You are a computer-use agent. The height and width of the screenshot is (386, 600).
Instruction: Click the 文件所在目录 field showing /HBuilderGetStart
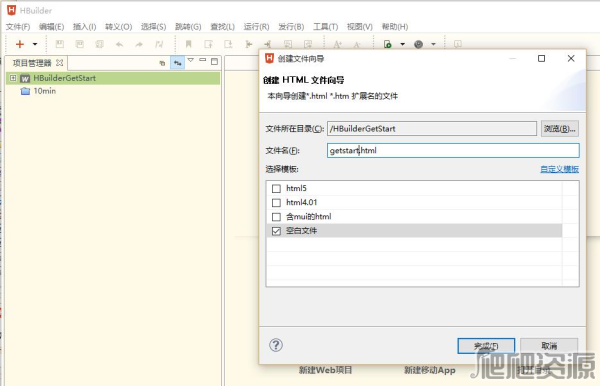[432, 129]
